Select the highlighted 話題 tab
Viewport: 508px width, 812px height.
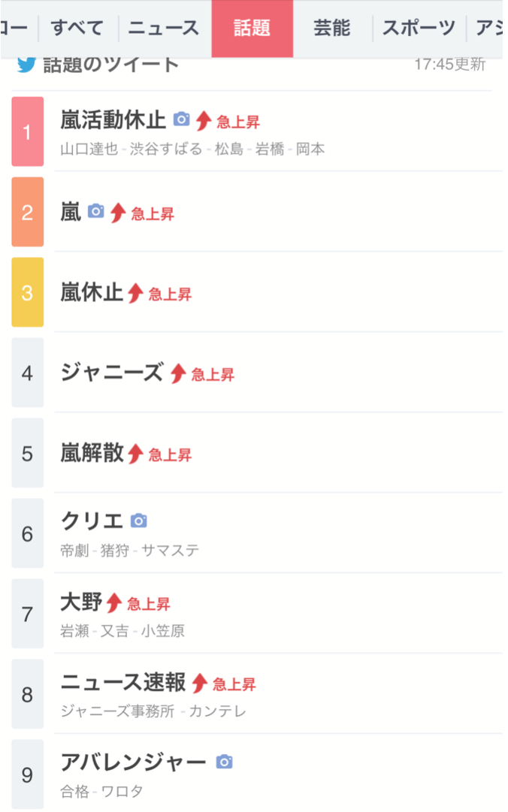pyautogui.click(x=252, y=29)
